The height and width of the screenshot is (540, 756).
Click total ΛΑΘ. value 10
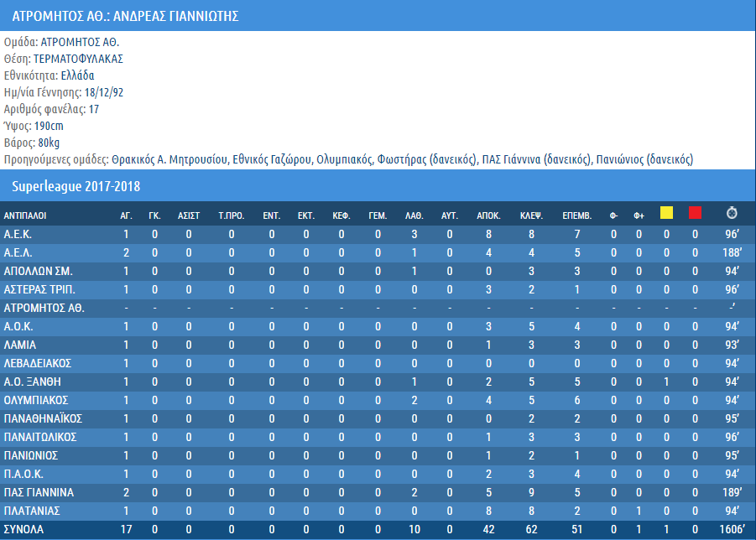pyautogui.click(x=414, y=529)
